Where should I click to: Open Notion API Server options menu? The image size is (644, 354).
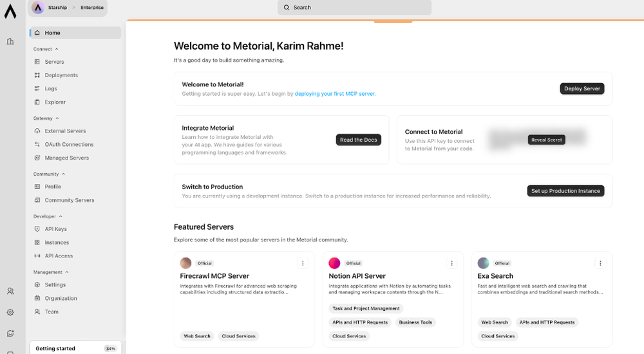[452, 263]
